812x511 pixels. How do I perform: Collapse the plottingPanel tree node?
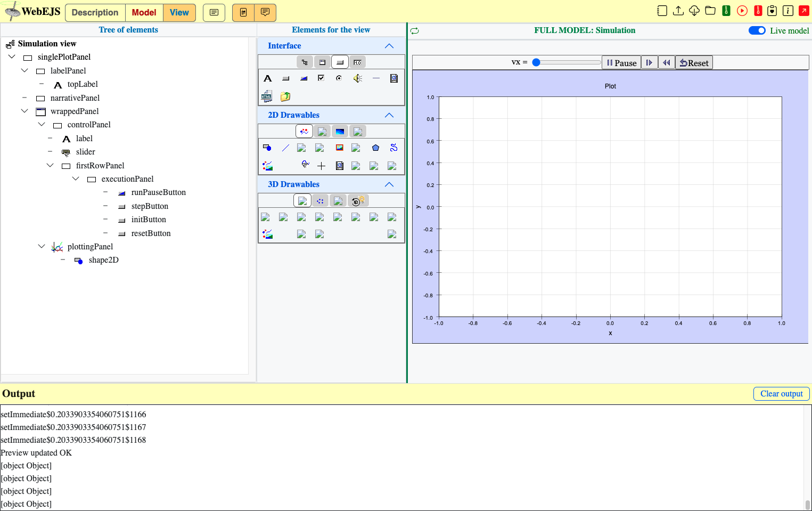(42, 246)
